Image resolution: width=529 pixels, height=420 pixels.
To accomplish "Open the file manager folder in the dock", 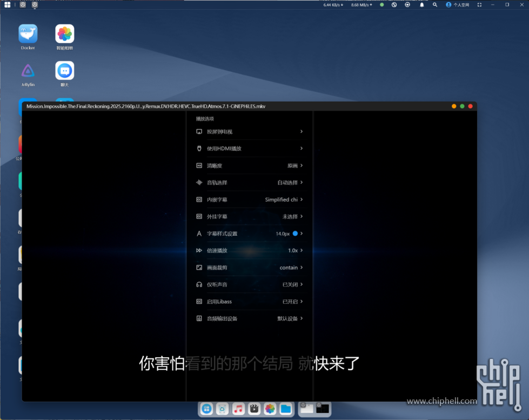I will point(286,409).
